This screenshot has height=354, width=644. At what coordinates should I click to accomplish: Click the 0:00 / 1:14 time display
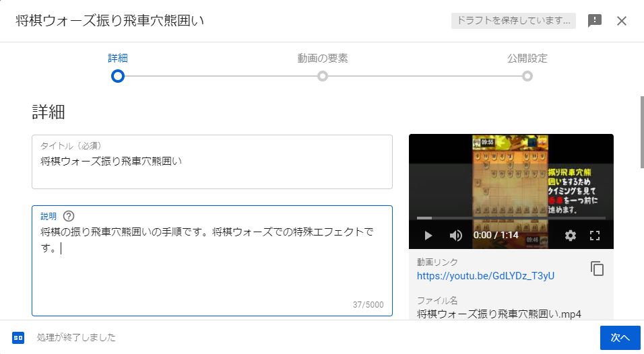(x=496, y=235)
